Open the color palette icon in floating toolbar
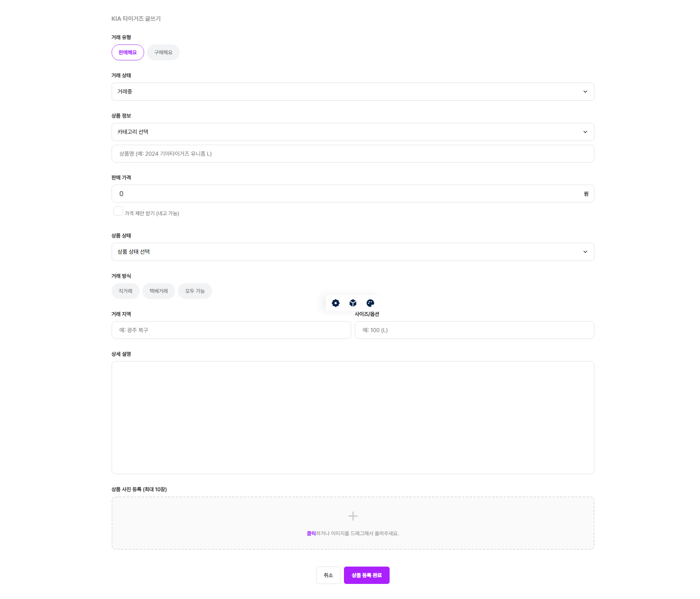This screenshot has width=700, height=599. [x=370, y=303]
